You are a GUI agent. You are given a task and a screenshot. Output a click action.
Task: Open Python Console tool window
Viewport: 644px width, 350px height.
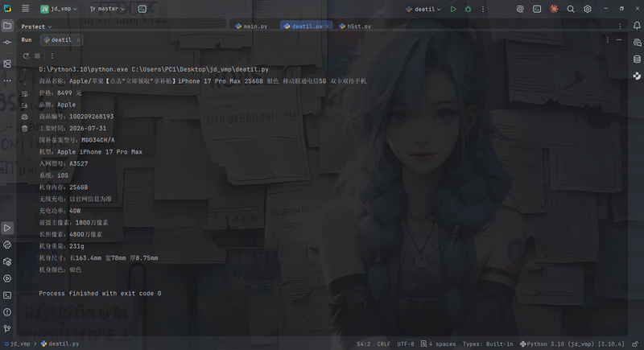click(7, 245)
